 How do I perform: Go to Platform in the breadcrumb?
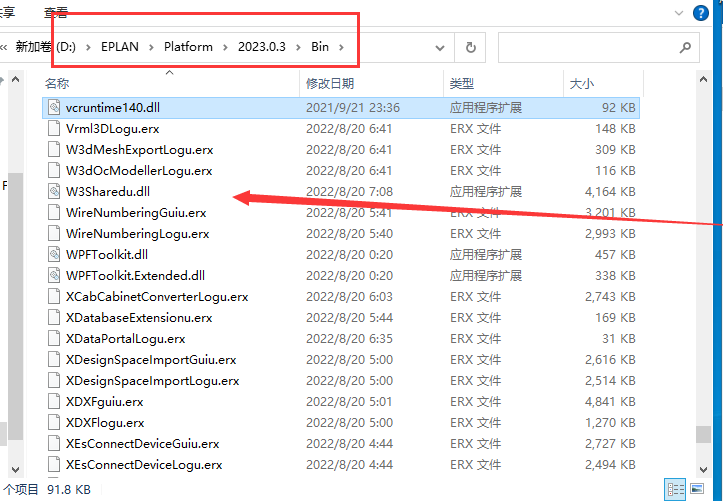(x=188, y=47)
